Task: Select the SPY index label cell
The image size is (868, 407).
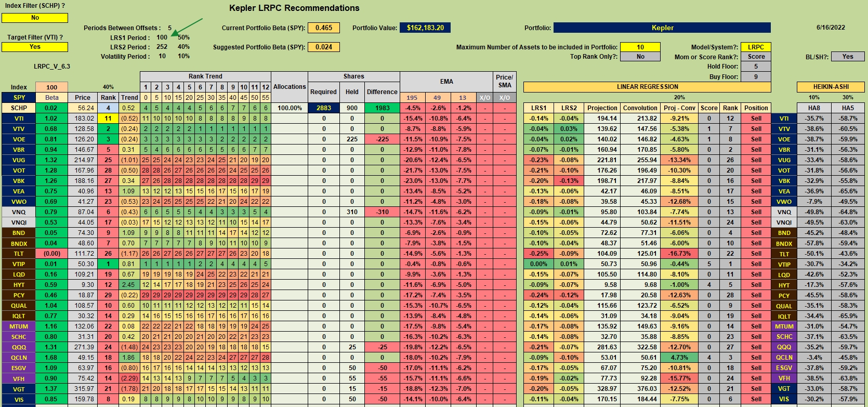Action: (19, 97)
